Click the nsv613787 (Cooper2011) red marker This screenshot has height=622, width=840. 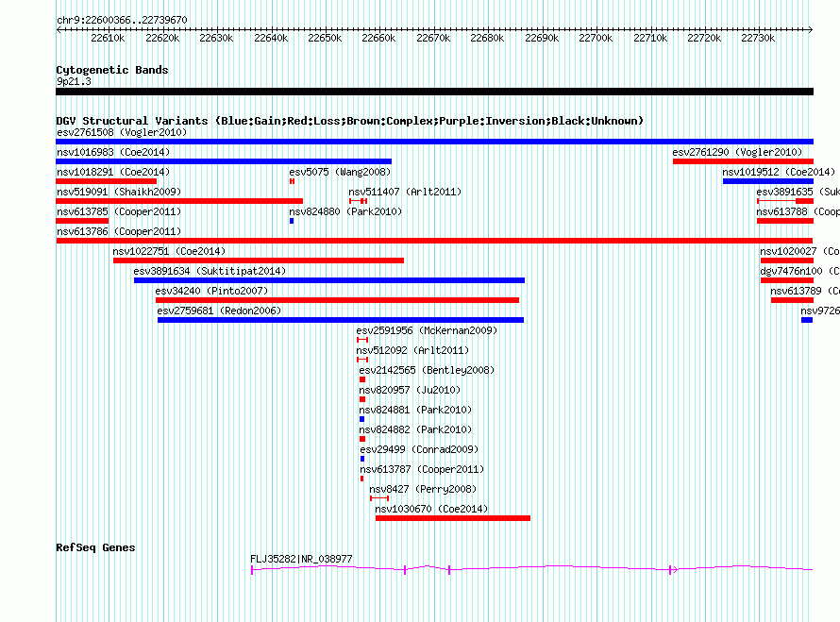[362, 479]
